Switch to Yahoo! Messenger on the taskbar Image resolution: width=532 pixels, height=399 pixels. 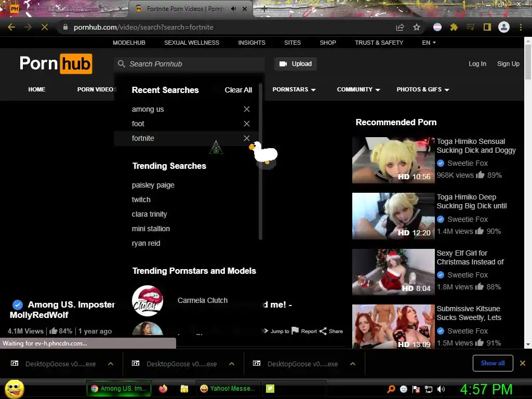coord(228,389)
